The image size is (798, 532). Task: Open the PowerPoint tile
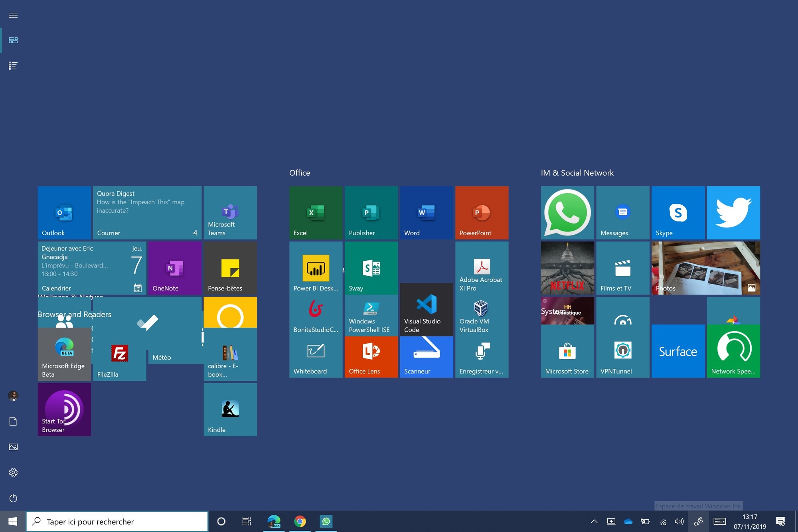482,213
